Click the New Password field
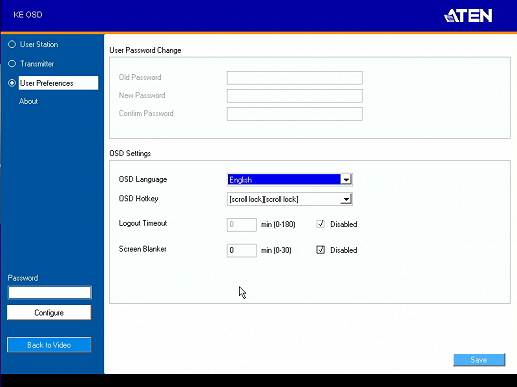The height and width of the screenshot is (387, 517). [x=295, y=96]
